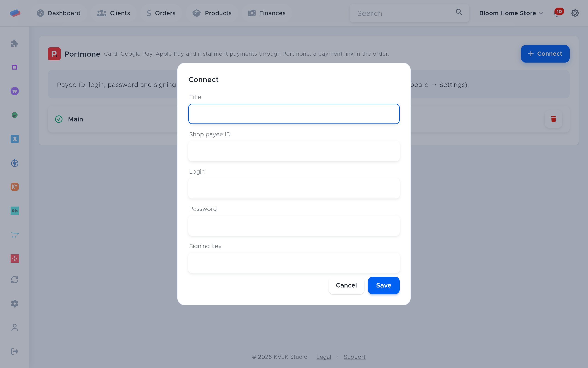Screen dimensions: 588x368
Task: Click the Shop payee ID field
Action: click(x=294, y=151)
